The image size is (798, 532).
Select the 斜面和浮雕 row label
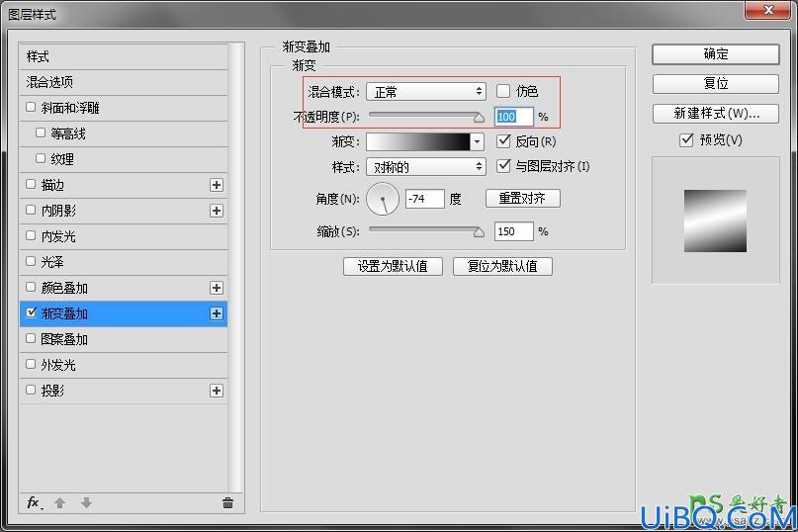click(x=70, y=108)
